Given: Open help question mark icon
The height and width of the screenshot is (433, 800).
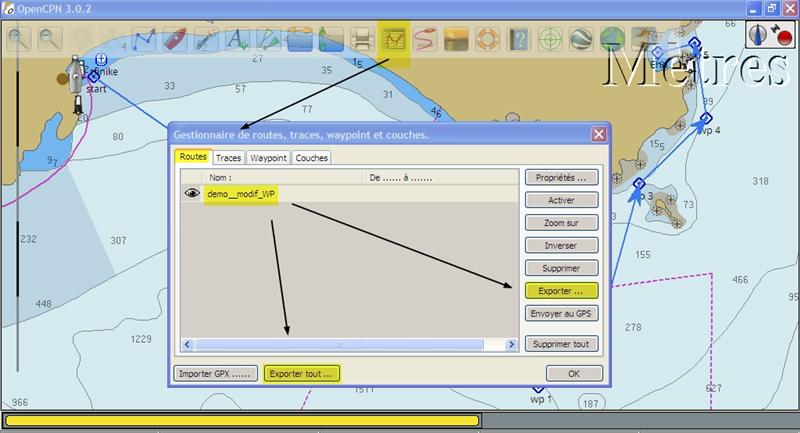Looking at the screenshot, I should pos(518,41).
